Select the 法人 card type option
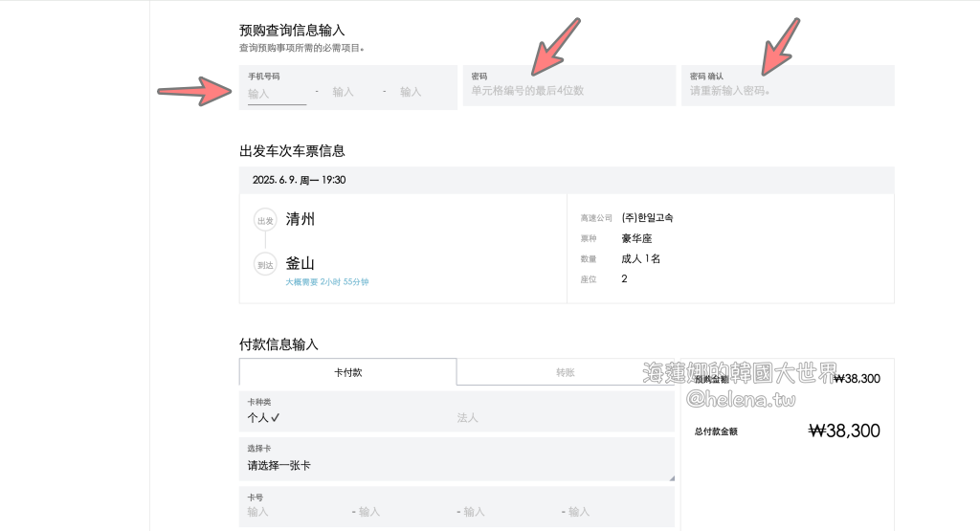The width and height of the screenshot is (980, 531). coord(467,418)
